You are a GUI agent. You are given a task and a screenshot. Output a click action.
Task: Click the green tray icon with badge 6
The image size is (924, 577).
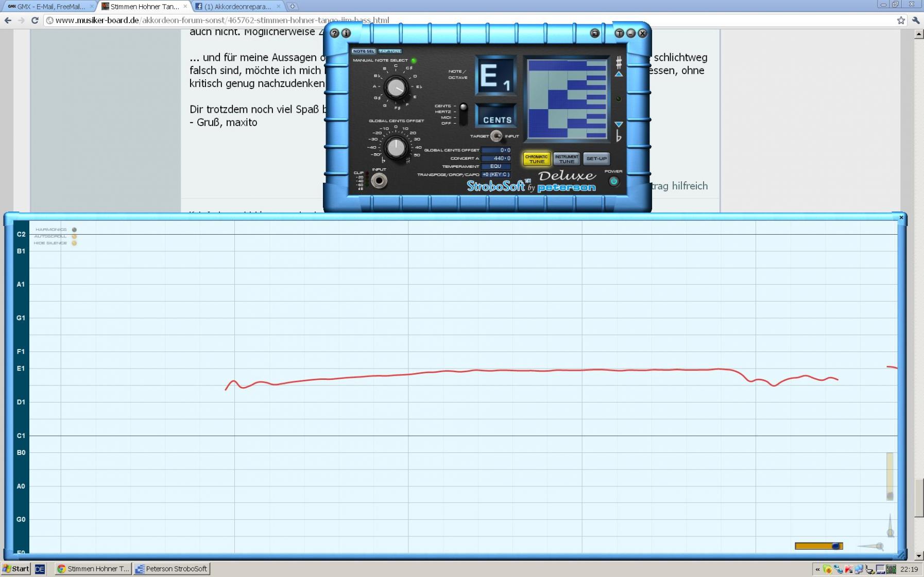click(827, 569)
